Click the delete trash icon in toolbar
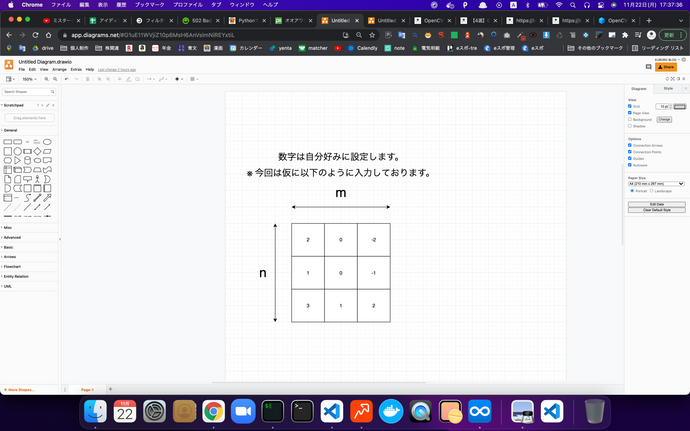 88,79
